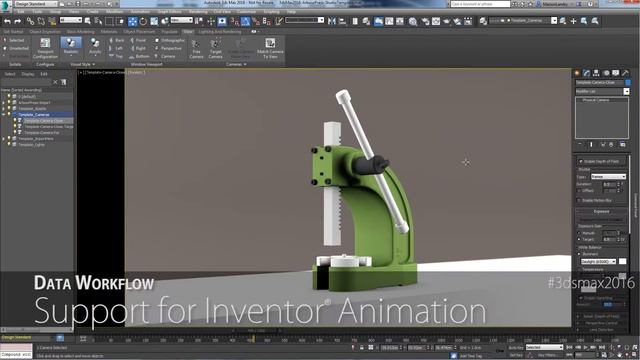The height and width of the screenshot is (360, 640).
Task: Open the Hierarchy panel tab icon
Action: coord(596,73)
